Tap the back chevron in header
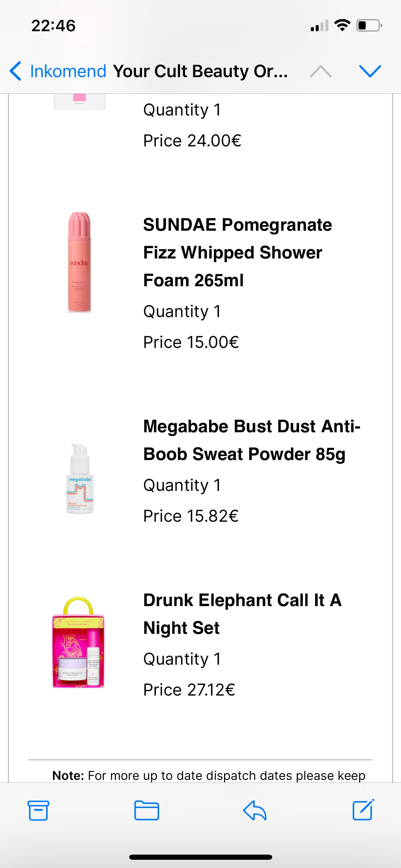The width and height of the screenshot is (401, 868). [x=15, y=71]
